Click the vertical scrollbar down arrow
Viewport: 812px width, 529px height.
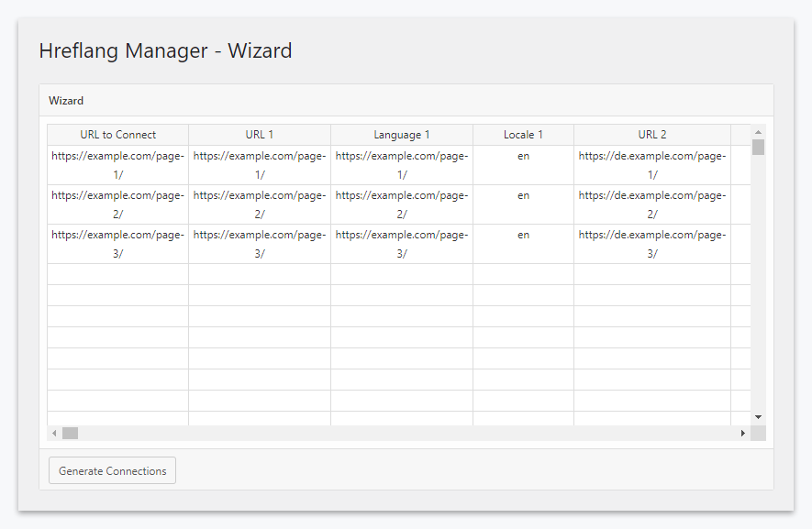tap(758, 417)
